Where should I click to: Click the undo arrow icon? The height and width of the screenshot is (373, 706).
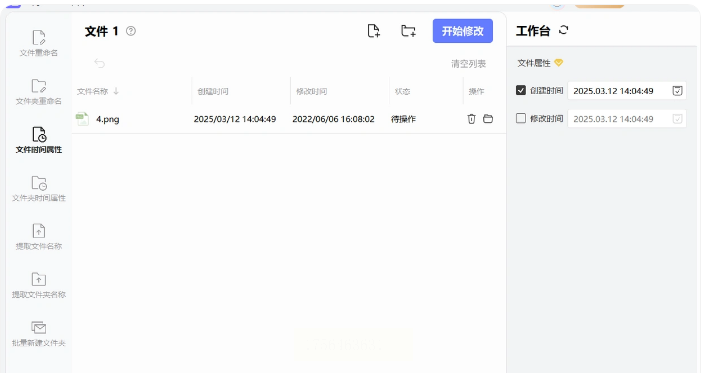(100, 64)
